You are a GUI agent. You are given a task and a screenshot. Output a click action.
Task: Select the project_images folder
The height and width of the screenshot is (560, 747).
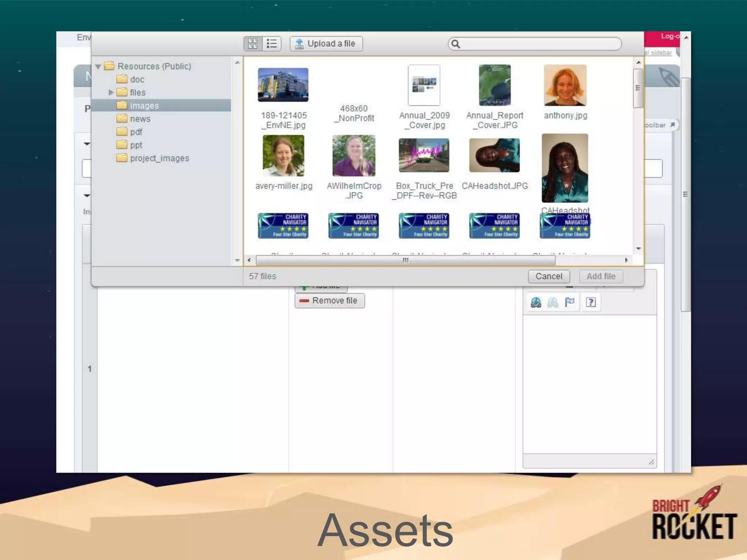159,158
